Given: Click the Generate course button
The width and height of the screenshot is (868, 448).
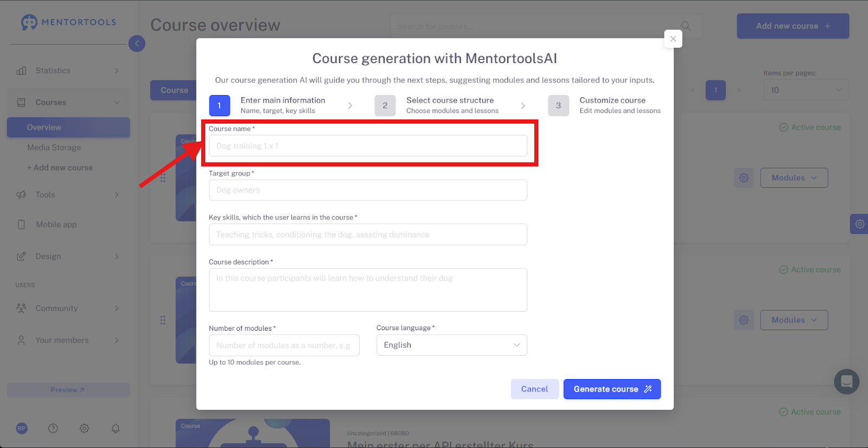Looking at the screenshot, I should point(612,389).
